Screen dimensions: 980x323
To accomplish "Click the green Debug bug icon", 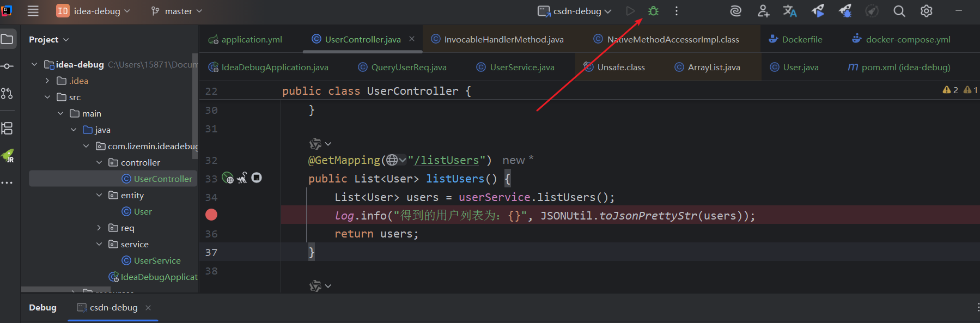I will [653, 11].
